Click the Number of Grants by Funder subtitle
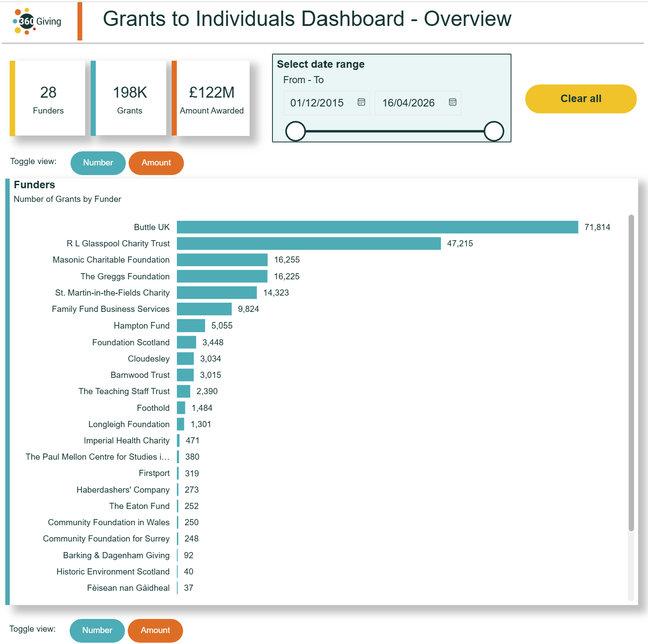 click(67, 199)
